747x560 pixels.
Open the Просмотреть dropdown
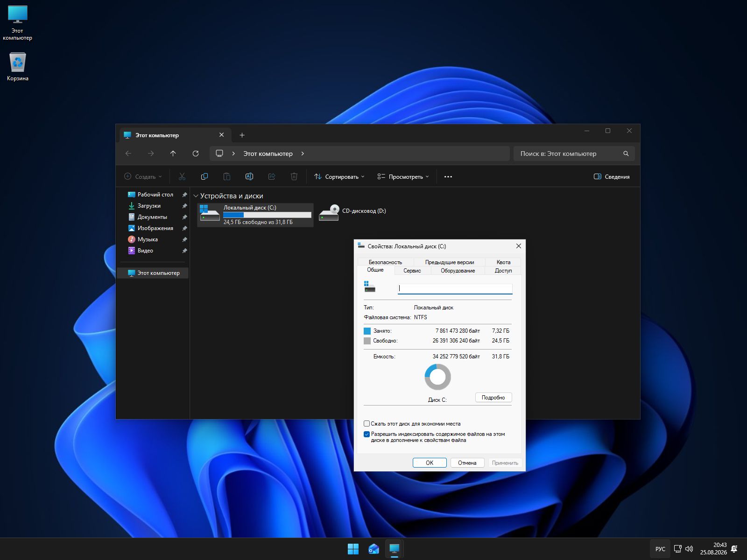tap(403, 177)
